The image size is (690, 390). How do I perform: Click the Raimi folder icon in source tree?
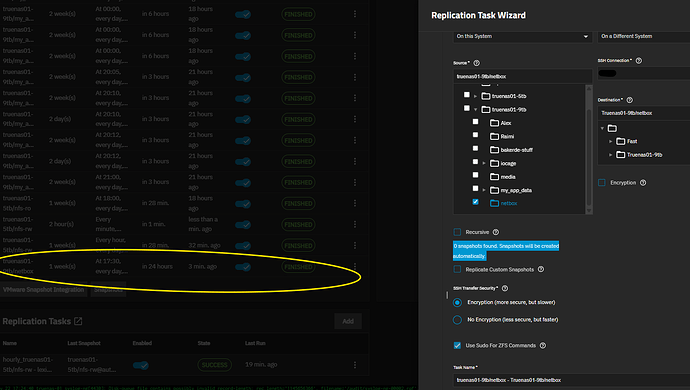[x=494, y=136]
